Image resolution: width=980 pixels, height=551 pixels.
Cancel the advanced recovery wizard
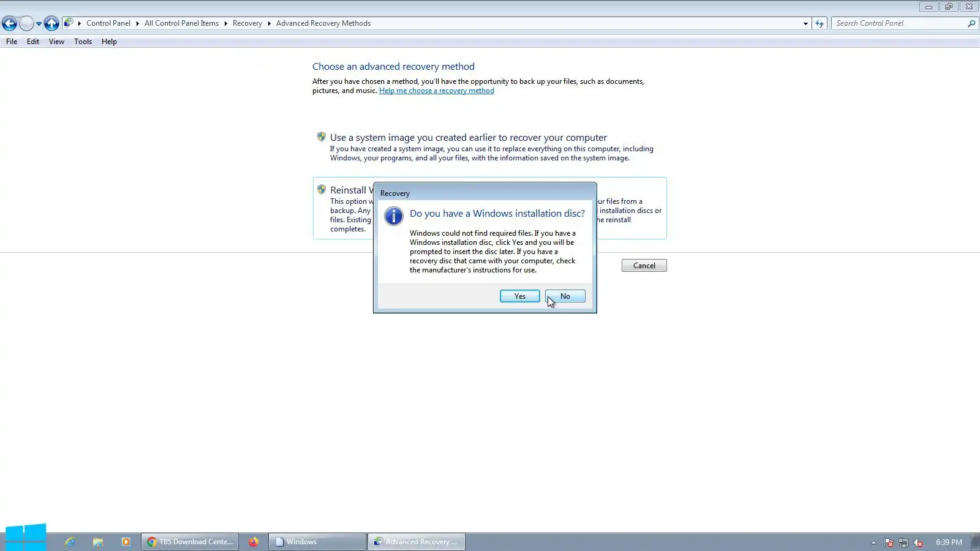(x=644, y=266)
